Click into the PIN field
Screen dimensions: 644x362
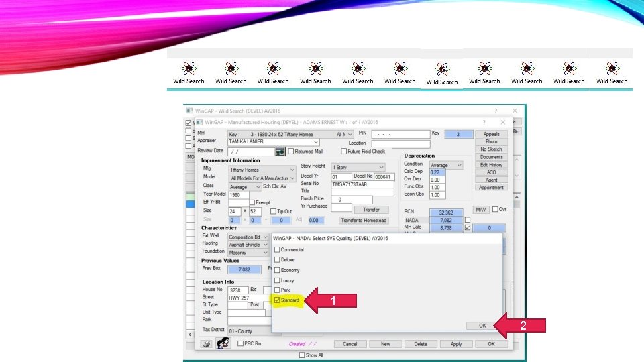click(400, 134)
